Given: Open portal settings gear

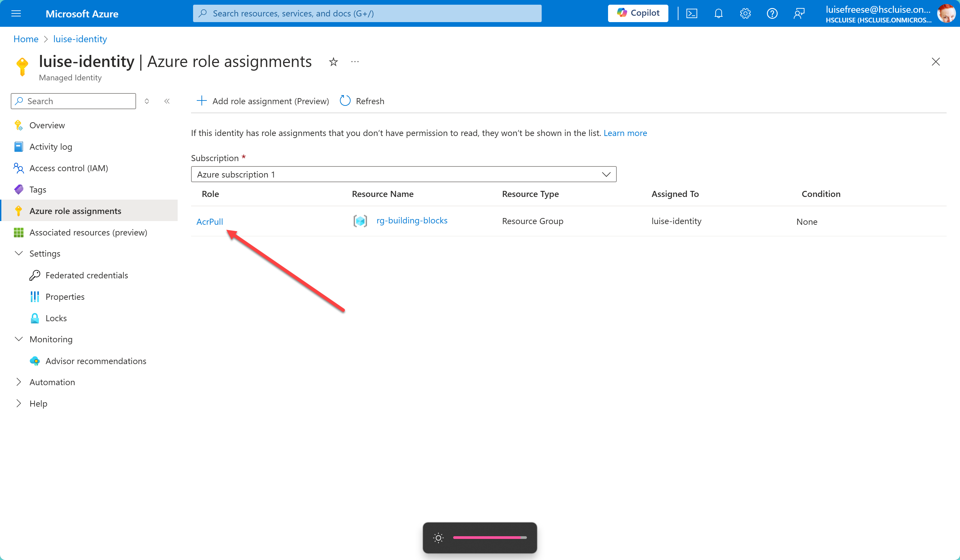Looking at the screenshot, I should pos(745,13).
